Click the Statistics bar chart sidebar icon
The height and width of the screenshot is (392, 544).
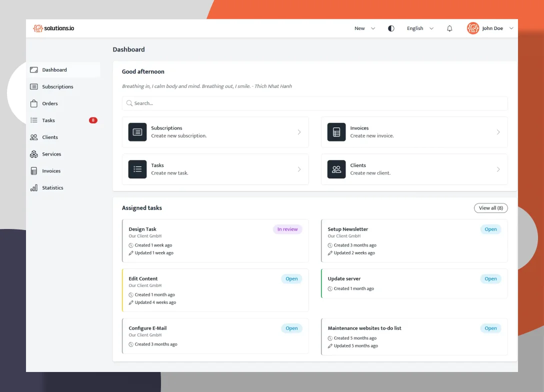click(x=34, y=188)
